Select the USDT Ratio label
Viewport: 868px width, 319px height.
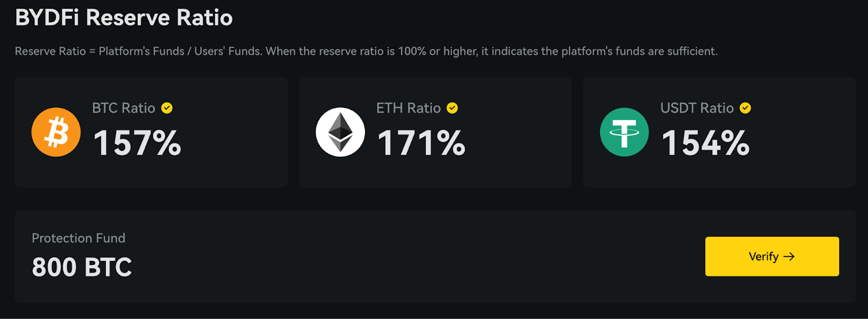pyautogui.click(x=697, y=108)
